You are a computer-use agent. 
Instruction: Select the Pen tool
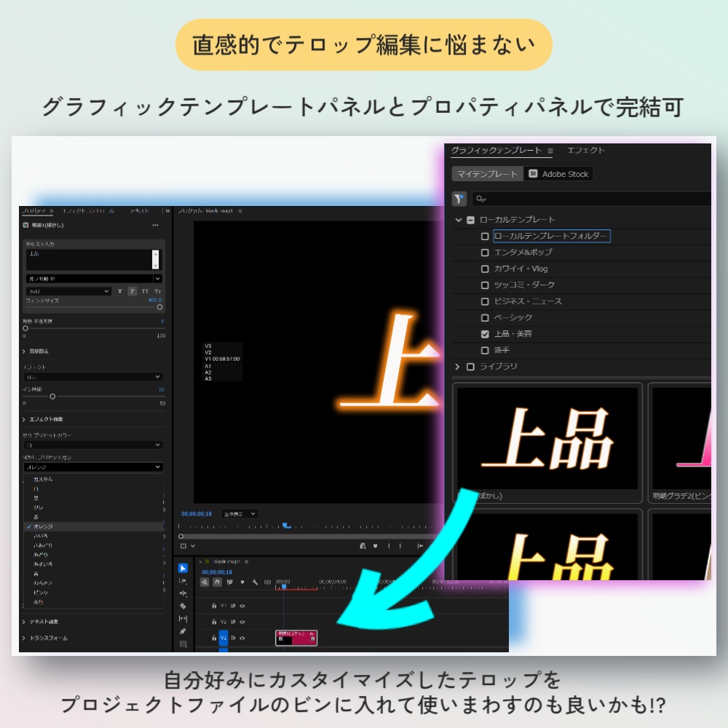point(183,631)
